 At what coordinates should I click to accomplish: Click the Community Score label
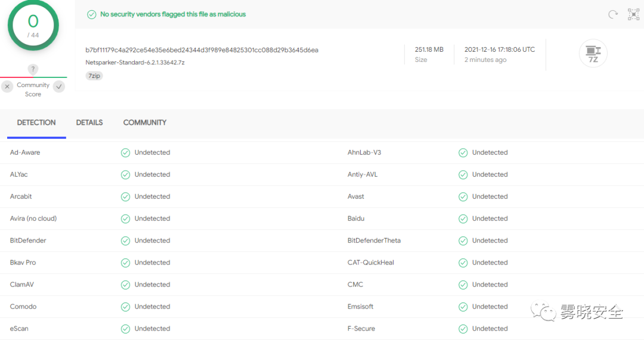(33, 89)
